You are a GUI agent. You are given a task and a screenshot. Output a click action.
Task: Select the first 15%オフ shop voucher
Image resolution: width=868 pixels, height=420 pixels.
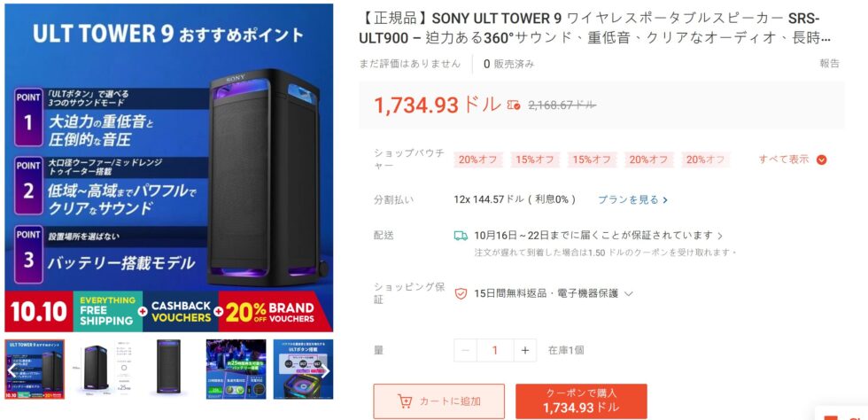(535, 160)
